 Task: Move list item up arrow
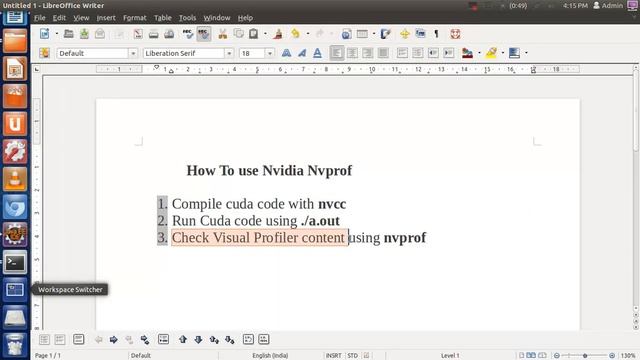[183, 340]
